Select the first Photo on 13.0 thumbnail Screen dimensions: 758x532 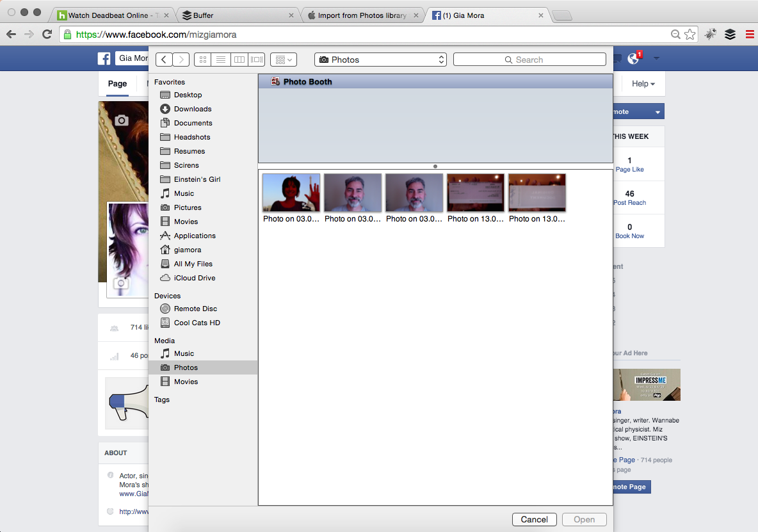475,192
